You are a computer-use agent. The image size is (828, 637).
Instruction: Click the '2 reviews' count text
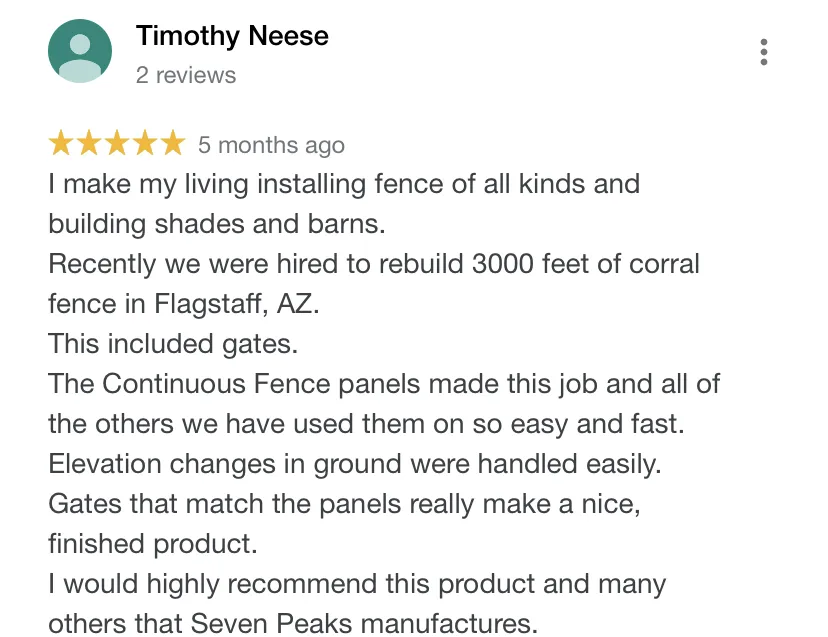pos(186,75)
